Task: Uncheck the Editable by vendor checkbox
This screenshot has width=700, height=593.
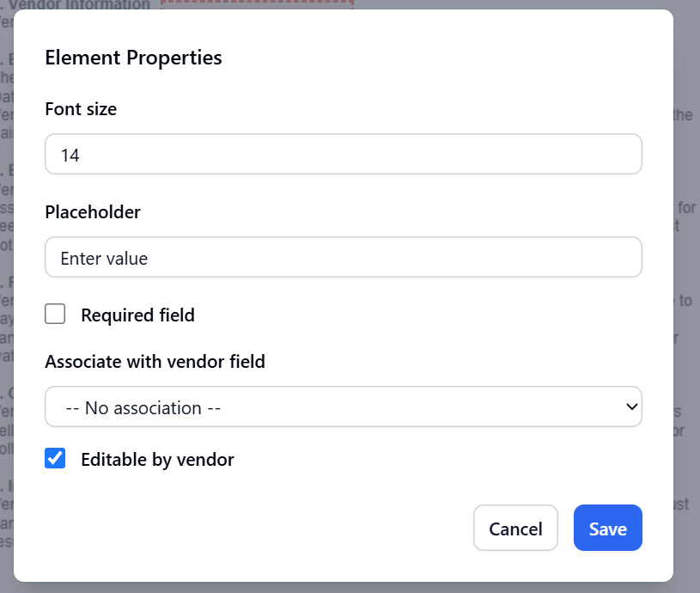Action: point(55,459)
